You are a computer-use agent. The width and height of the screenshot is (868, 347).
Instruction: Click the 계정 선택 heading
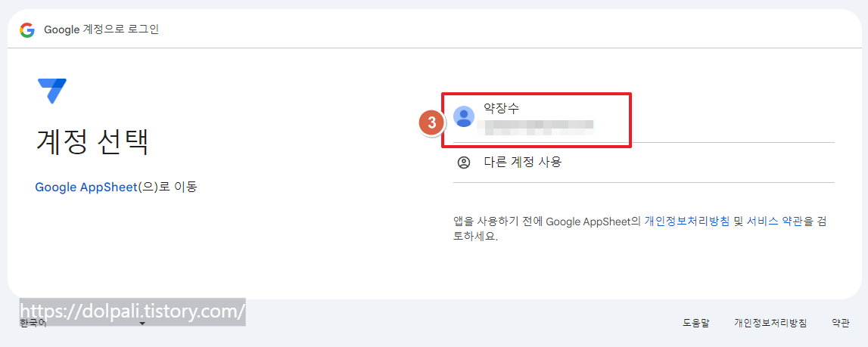[x=92, y=143]
